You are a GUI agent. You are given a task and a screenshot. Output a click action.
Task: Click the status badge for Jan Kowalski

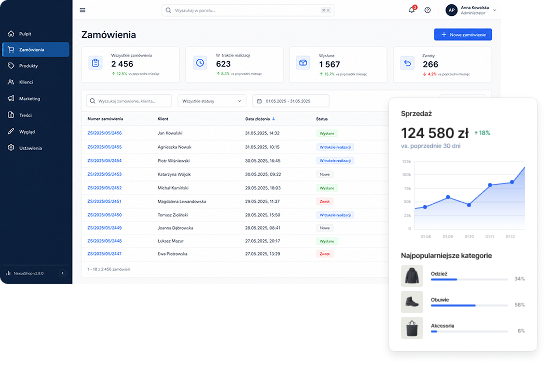pos(327,134)
